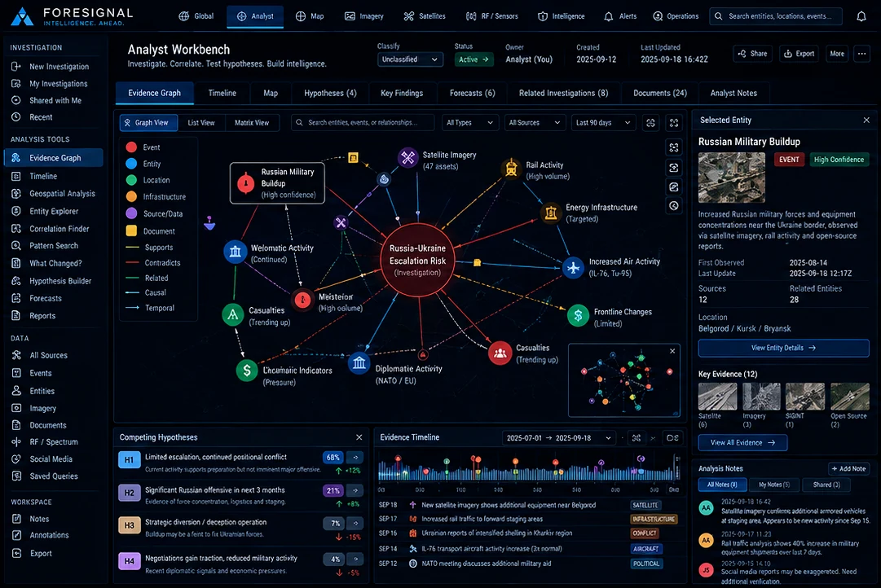This screenshot has height=588, width=881.
Task: Switch to the Timeline tab
Action: click(x=222, y=93)
